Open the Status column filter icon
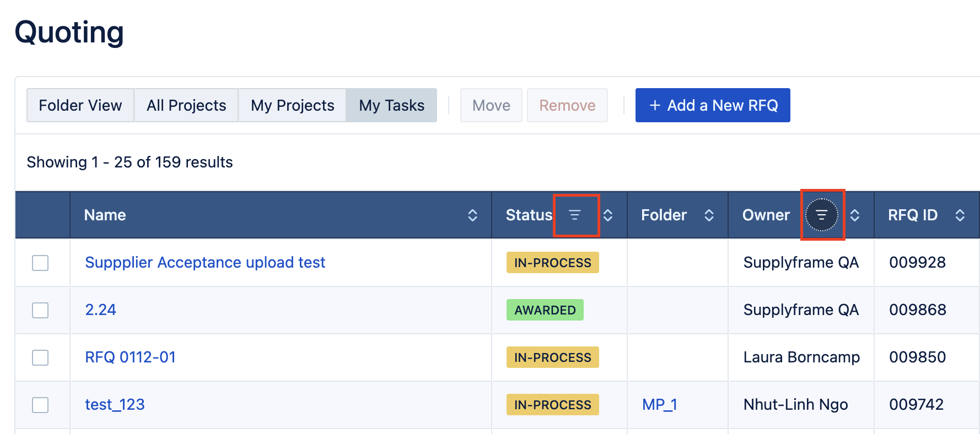 [575, 215]
